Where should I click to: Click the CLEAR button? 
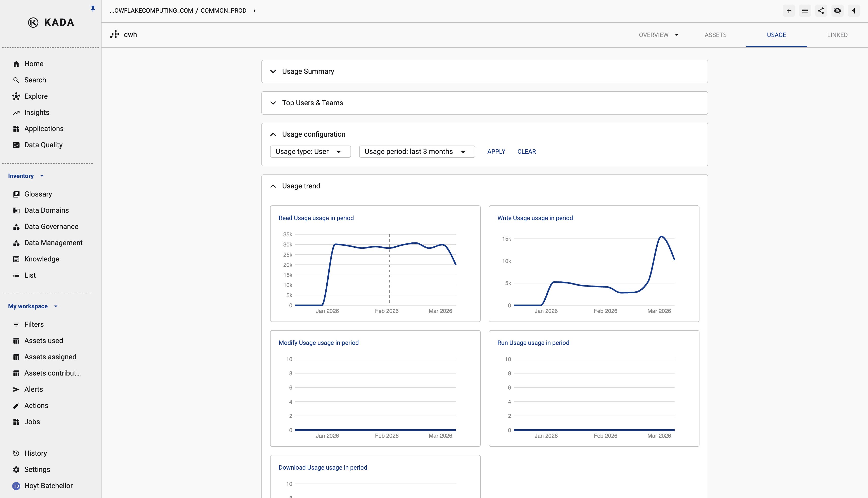[526, 152]
